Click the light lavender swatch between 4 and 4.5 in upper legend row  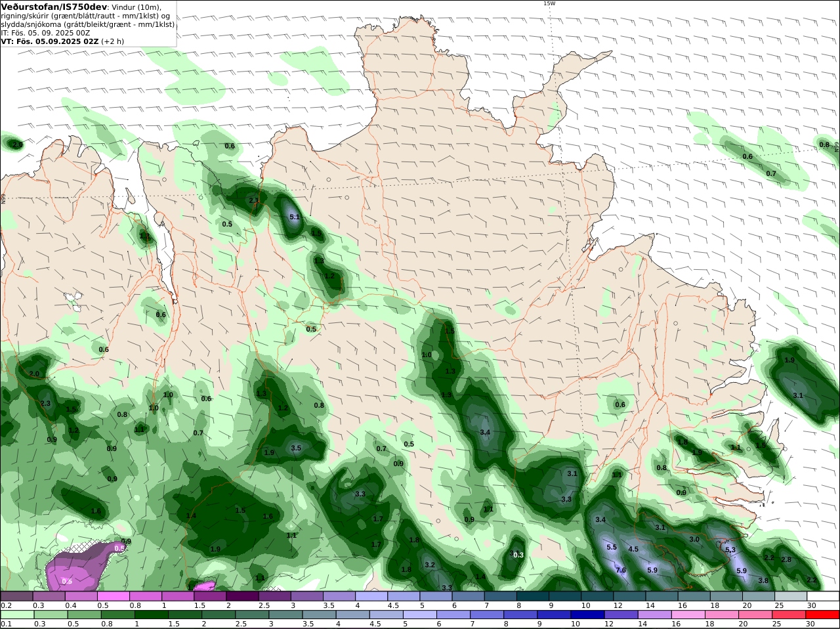[370, 596]
